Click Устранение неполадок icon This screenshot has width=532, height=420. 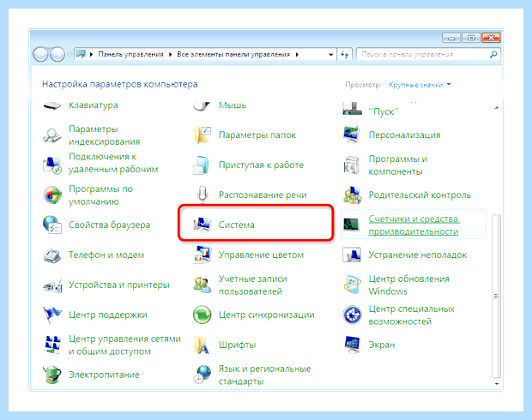coord(352,255)
